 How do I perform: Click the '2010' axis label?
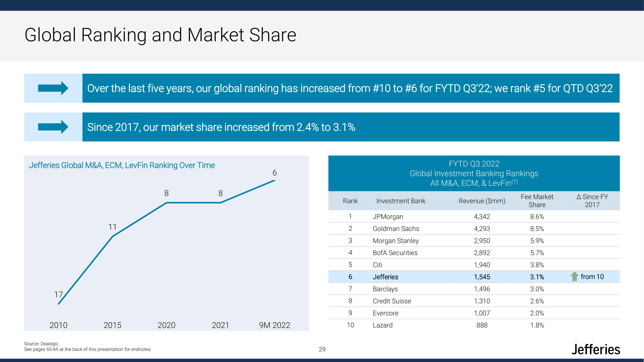[x=58, y=325]
